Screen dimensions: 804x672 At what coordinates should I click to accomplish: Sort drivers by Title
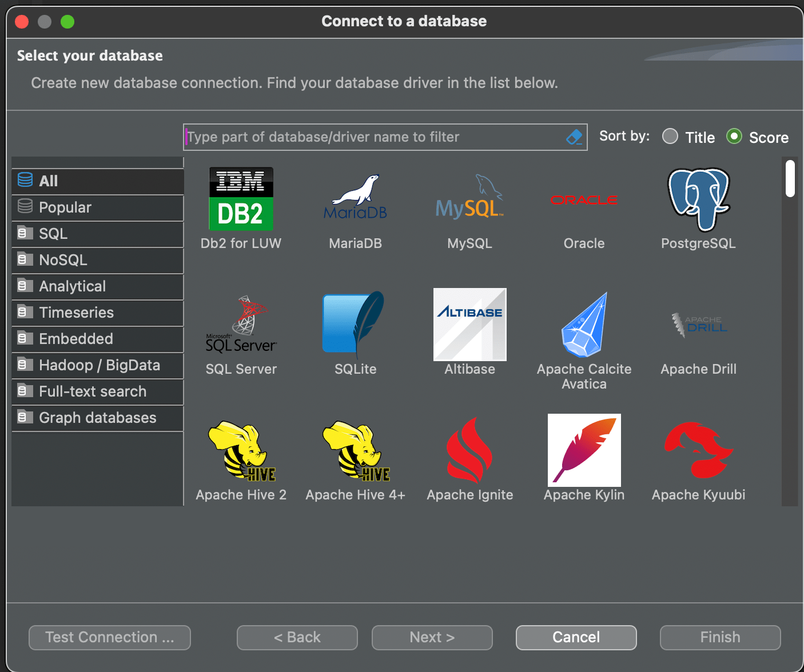670,136
